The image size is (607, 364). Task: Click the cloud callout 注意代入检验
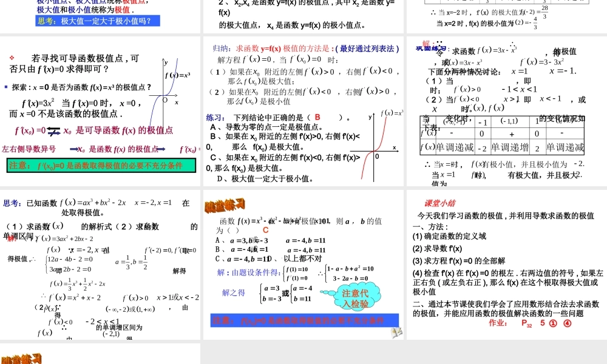[x=355, y=298]
